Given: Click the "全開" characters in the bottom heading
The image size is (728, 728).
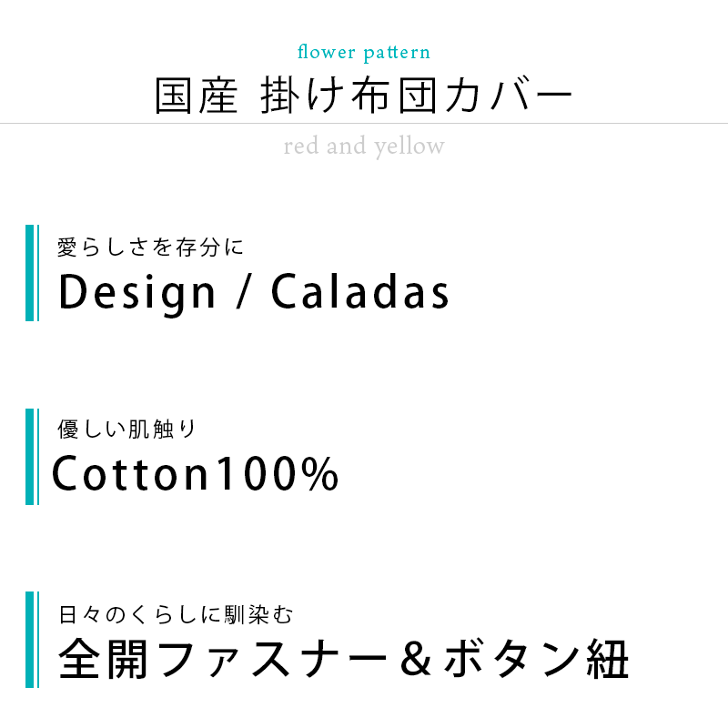Looking at the screenshot, I should [x=100, y=661].
